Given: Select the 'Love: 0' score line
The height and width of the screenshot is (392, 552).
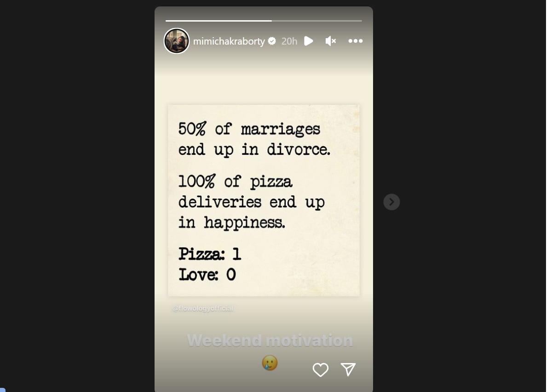Looking at the screenshot, I should (x=207, y=274).
